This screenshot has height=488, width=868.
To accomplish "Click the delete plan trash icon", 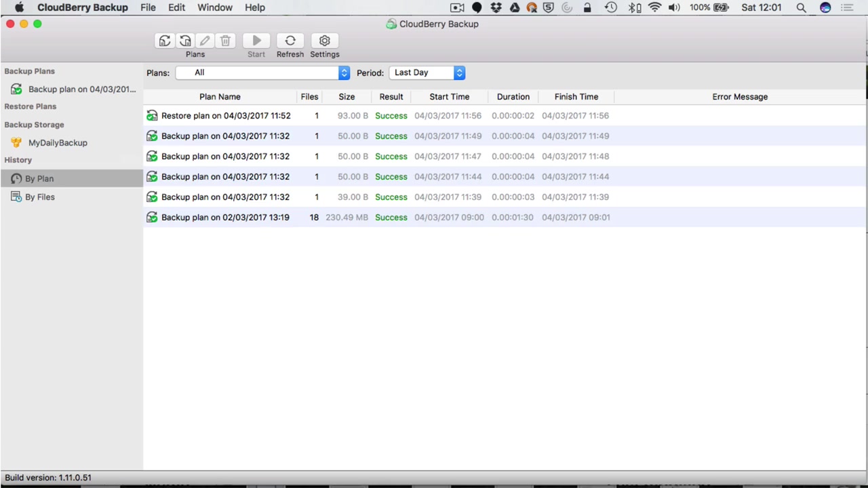I will [226, 41].
